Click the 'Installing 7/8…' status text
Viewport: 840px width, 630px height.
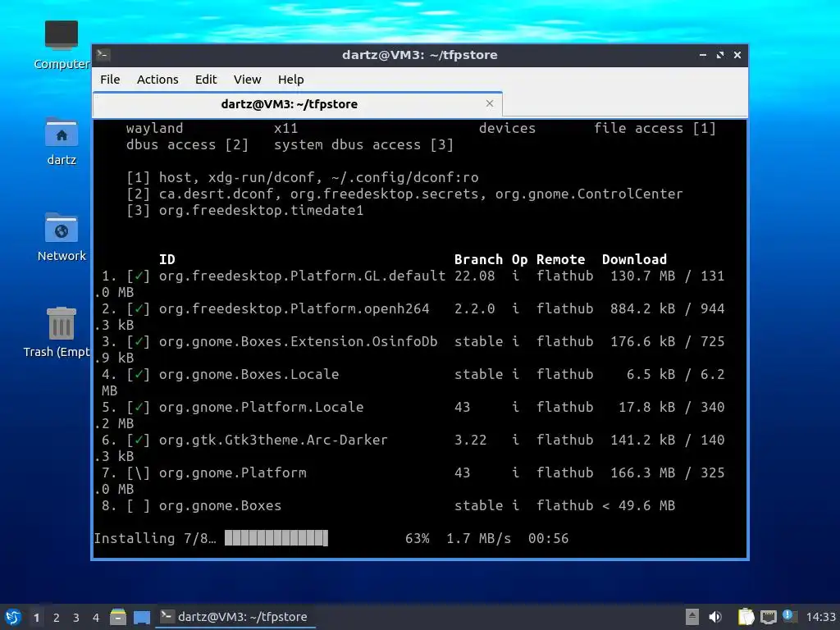(155, 538)
